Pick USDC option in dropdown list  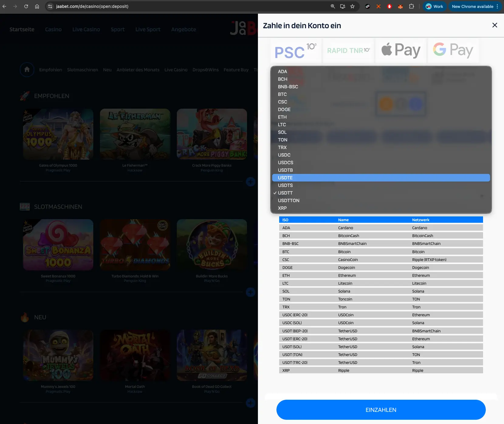381,155
